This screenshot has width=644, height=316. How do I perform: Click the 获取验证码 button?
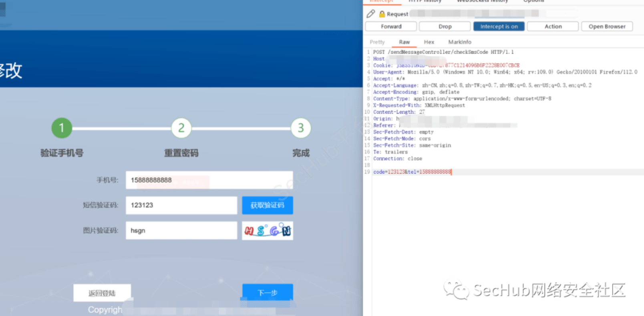pyautogui.click(x=268, y=205)
